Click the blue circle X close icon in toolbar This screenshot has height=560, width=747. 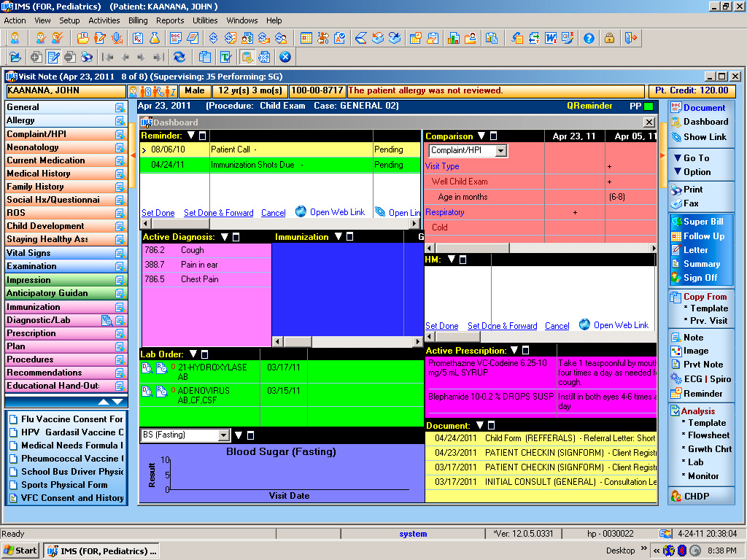285,57
